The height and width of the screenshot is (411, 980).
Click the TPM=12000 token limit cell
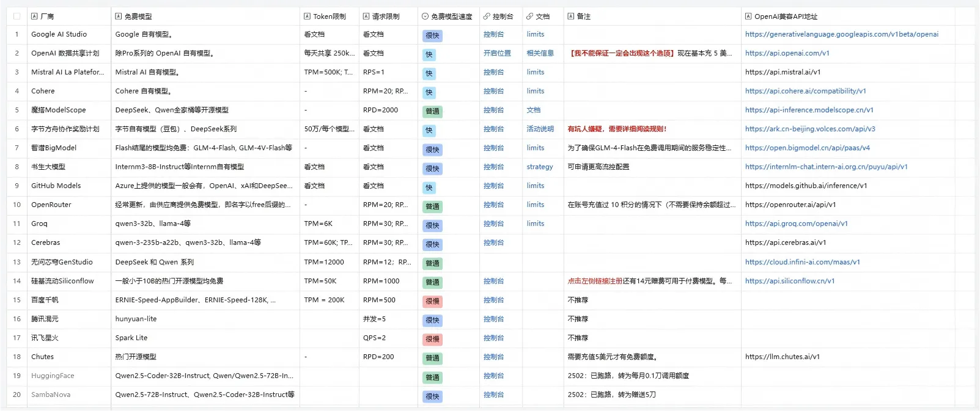click(330, 263)
